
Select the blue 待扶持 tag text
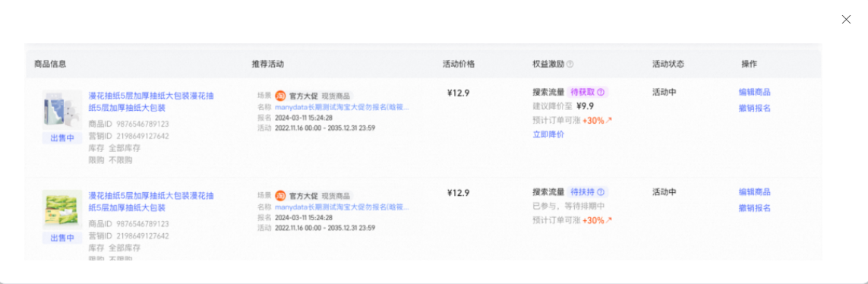582,192
